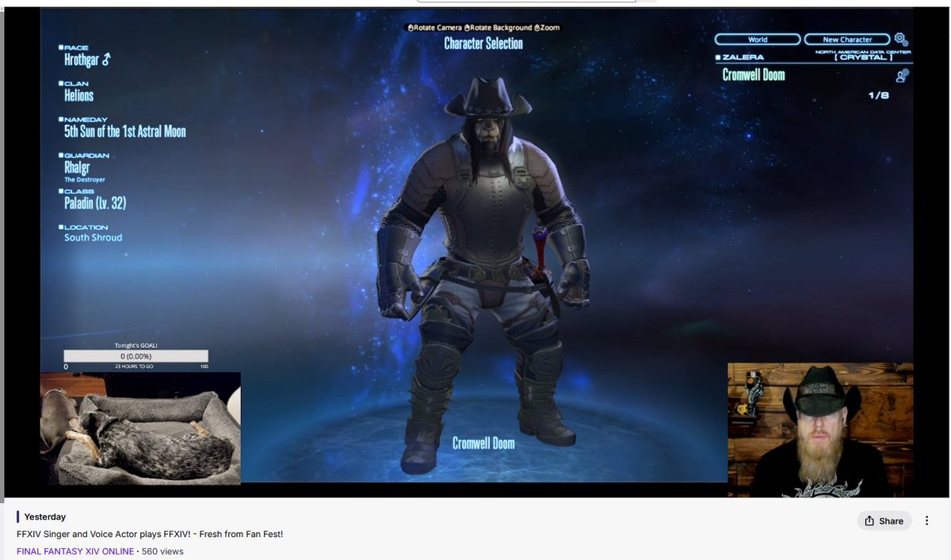Screen dimensions: 951x560
Task: Click The Destroyer subtitle text
Action: (x=85, y=180)
